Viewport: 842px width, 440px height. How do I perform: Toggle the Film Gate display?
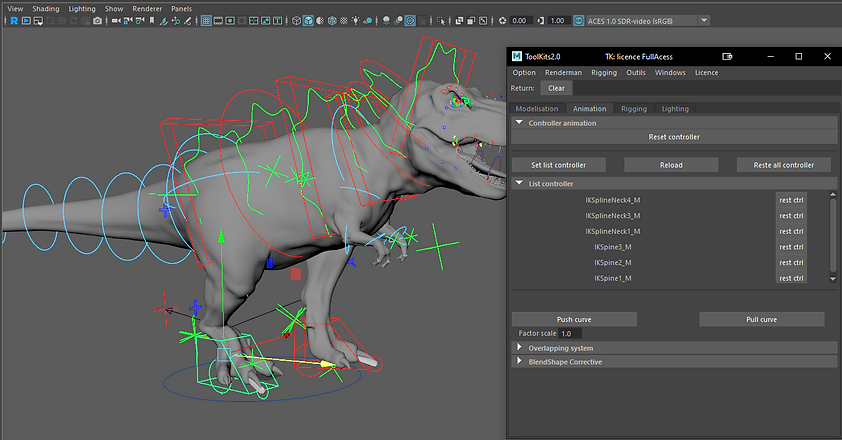pyautogui.click(x=218, y=21)
